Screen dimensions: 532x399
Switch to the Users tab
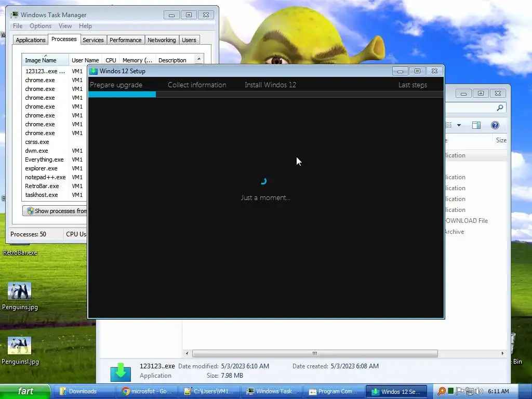189,40
